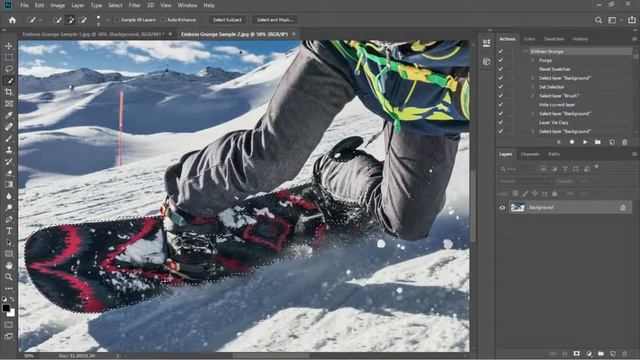The image size is (640, 360).
Task: Hide the Background layer with eye icon
Action: coord(502,208)
